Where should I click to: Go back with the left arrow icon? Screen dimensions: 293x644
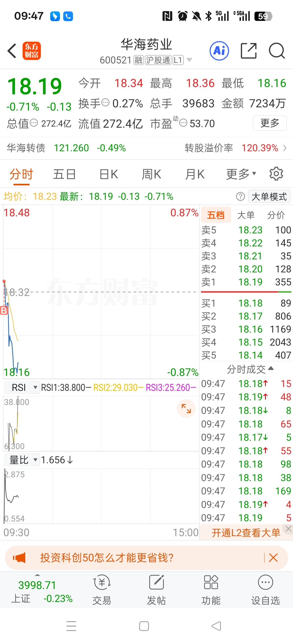point(12,51)
